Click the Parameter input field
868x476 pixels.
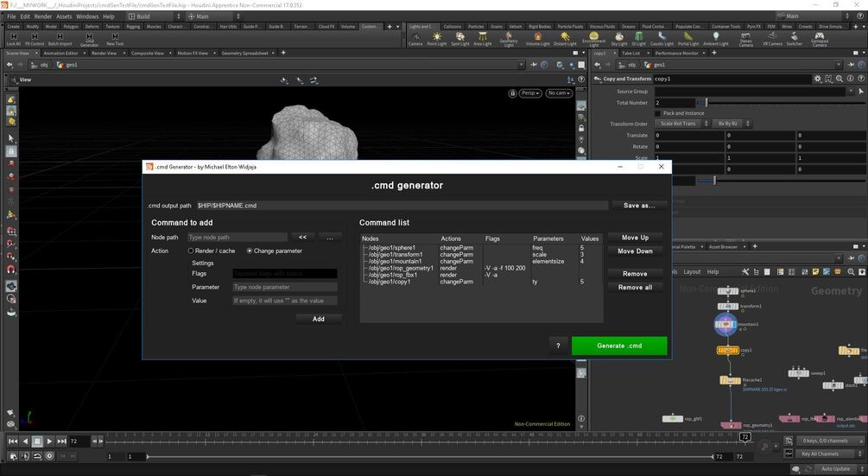click(x=284, y=287)
